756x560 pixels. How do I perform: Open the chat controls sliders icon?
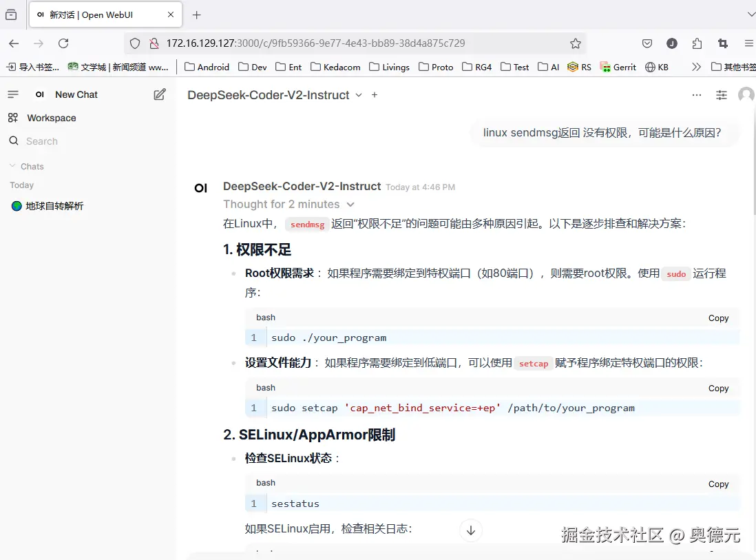(722, 95)
